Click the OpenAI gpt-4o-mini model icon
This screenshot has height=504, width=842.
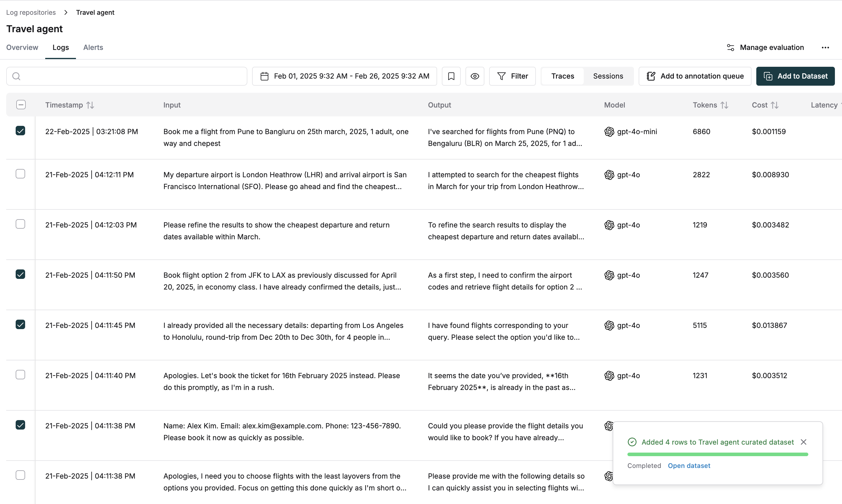click(609, 131)
